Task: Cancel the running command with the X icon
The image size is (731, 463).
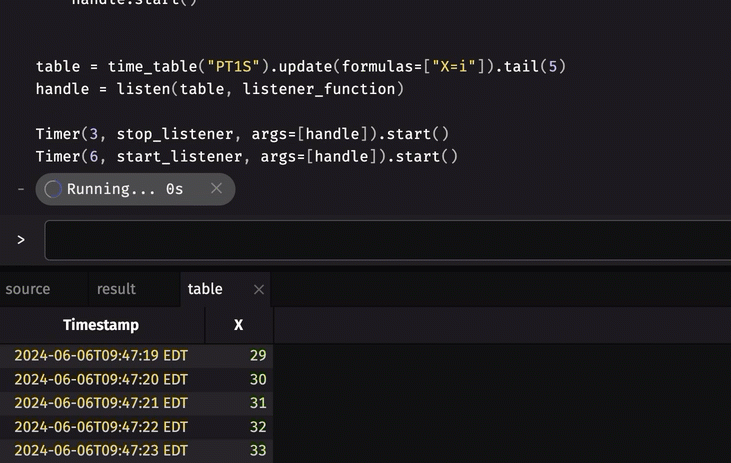Action: [216, 189]
